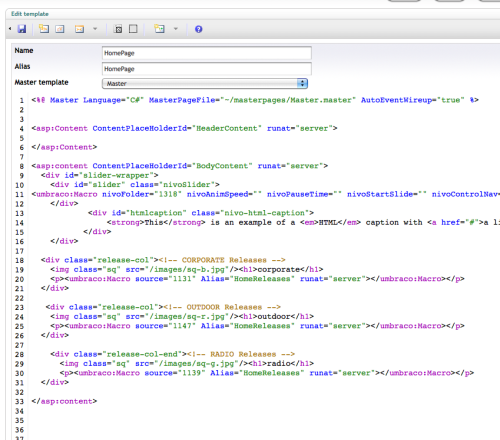500x440 pixels.
Task: Place cursor on the slider-wrapper div line
Action: [x=100, y=175]
